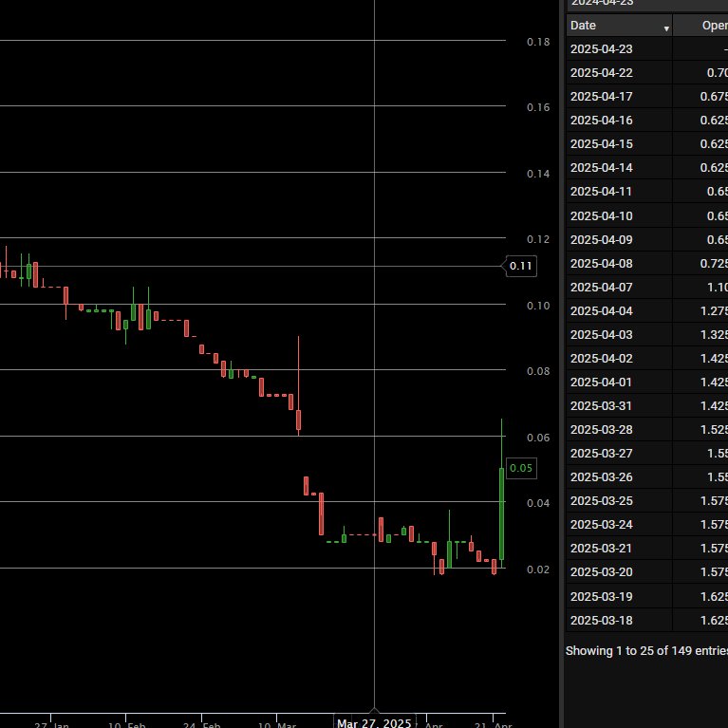The height and width of the screenshot is (728, 728).
Task: Click the 0.06 price axis label
Action: pyautogui.click(x=538, y=438)
